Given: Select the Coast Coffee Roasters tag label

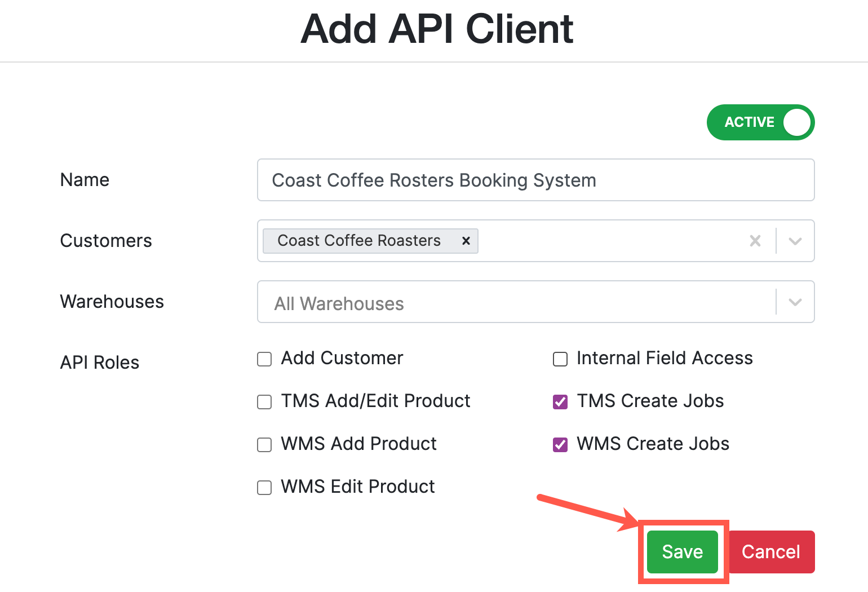Looking at the screenshot, I should coord(358,241).
